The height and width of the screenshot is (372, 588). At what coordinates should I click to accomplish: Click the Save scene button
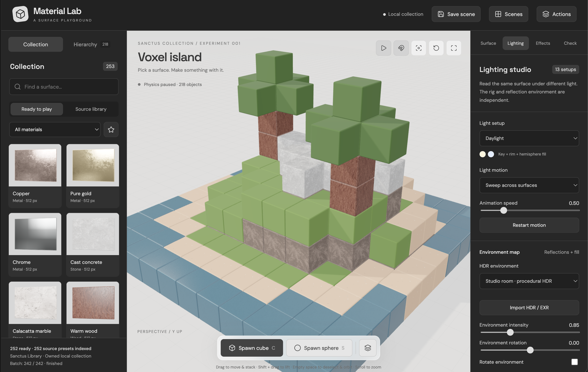pyautogui.click(x=456, y=14)
